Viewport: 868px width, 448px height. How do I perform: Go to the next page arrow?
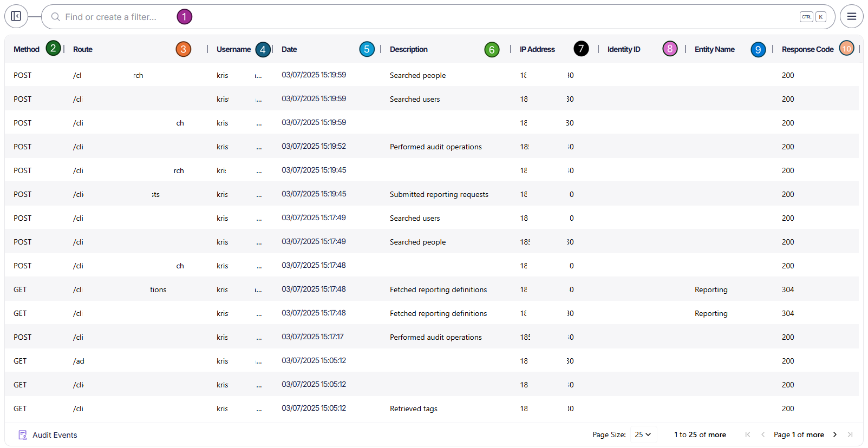click(834, 434)
